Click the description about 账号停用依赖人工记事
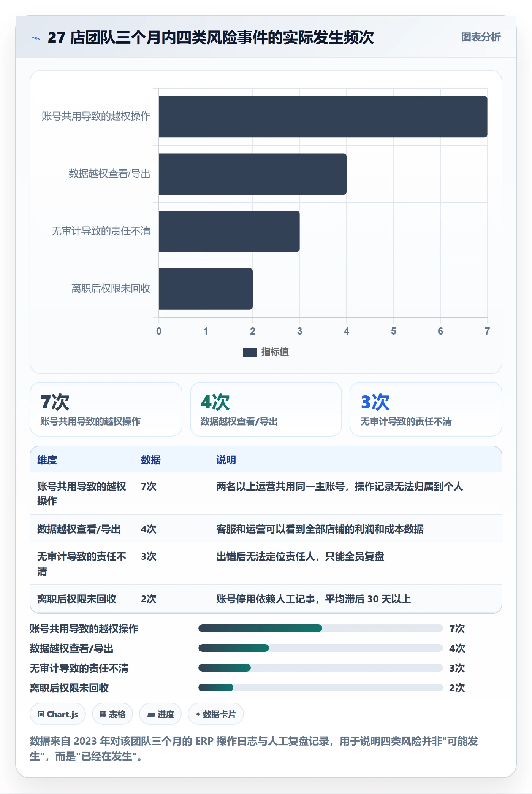 313,599
